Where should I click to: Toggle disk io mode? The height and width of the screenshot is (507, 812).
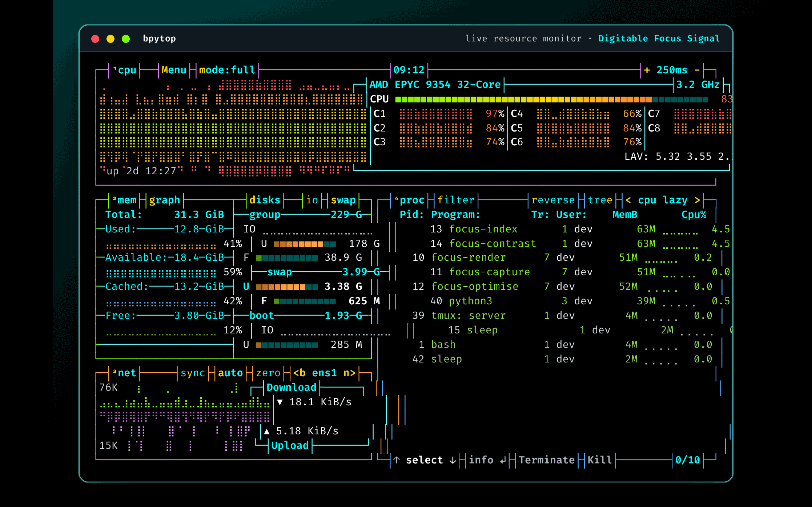312,200
